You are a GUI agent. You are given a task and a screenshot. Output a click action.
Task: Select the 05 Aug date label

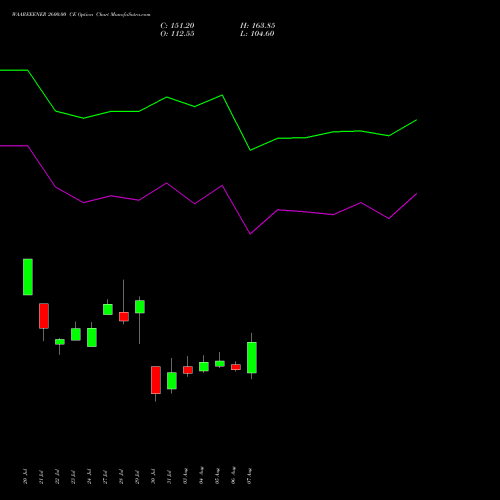(217, 476)
